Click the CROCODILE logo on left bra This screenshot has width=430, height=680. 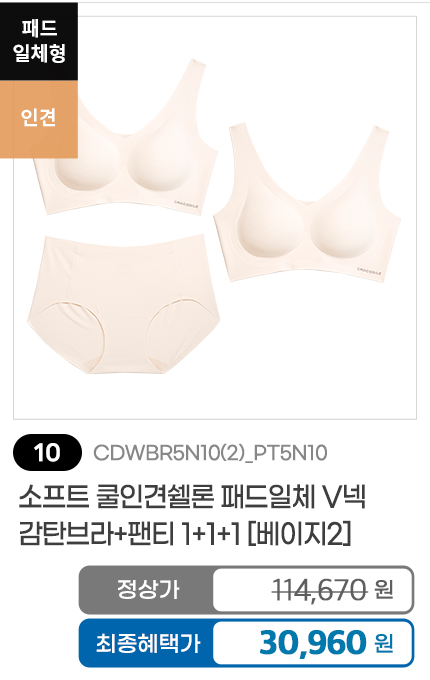pos(186,204)
